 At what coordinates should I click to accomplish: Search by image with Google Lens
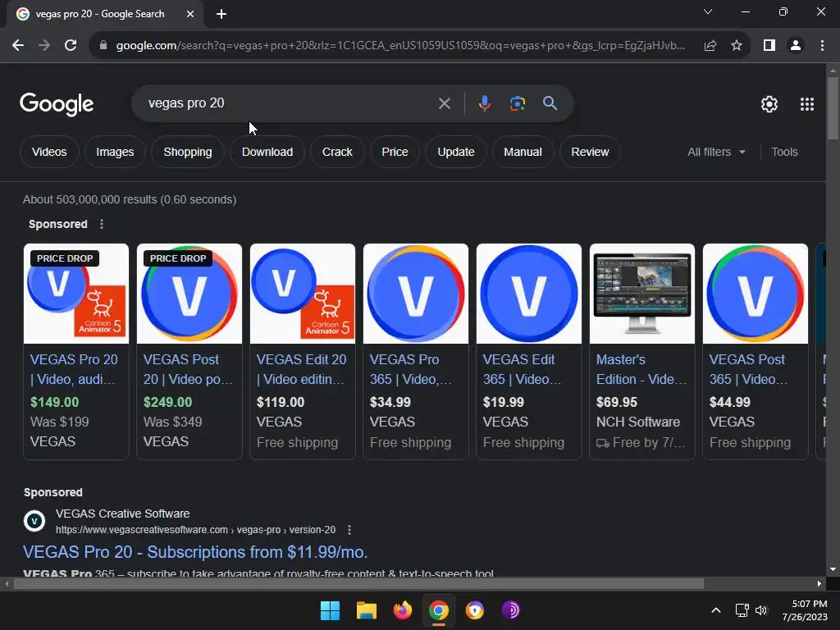click(517, 103)
